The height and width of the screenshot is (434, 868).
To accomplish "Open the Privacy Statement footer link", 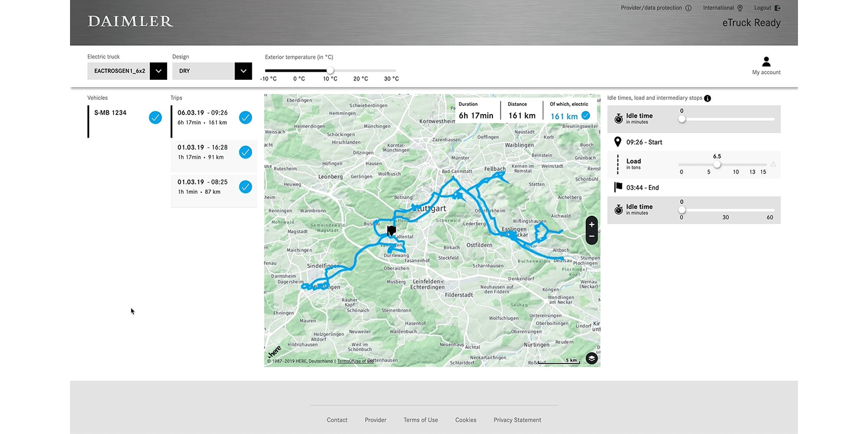I will (517, 420).
